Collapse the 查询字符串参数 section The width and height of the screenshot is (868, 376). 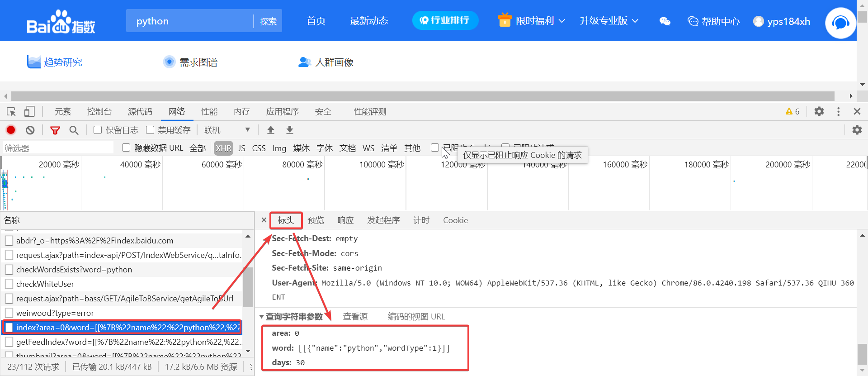(x=261, y=317)
